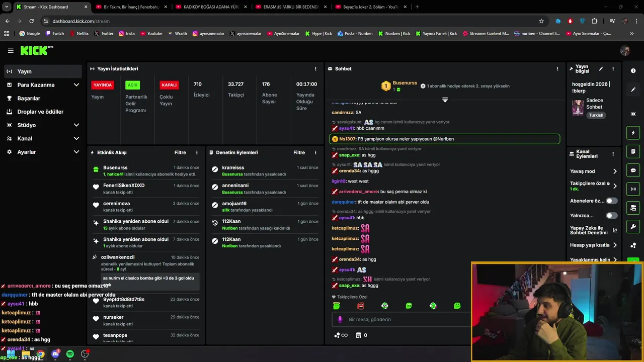Screen dimensions: 644x362
Task: Click the Bir mesaj gönderin chat input
Action: pos(400,319)
